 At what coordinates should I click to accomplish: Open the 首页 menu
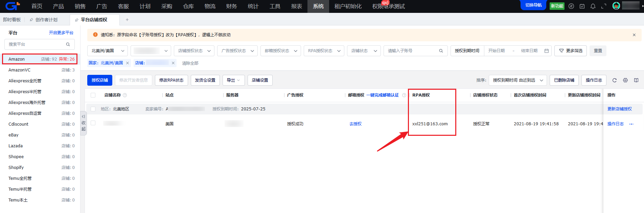pyautogui.click(x=37, y=6)
